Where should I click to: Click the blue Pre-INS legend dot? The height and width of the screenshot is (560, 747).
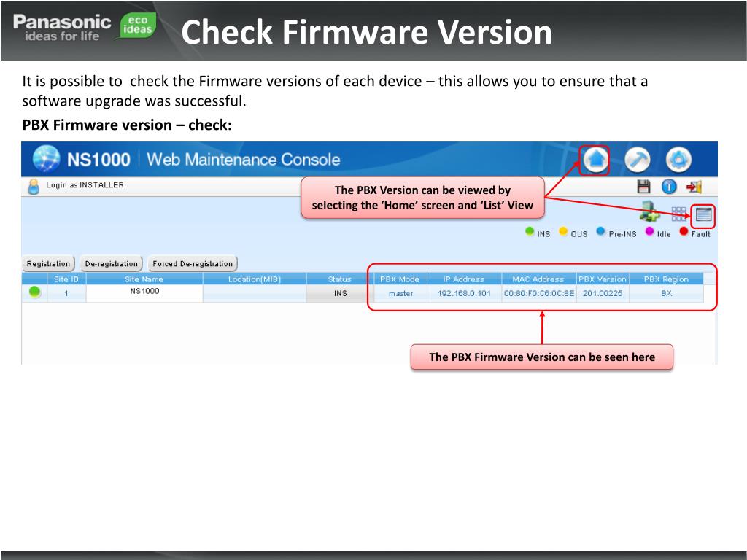click(600, 231)
